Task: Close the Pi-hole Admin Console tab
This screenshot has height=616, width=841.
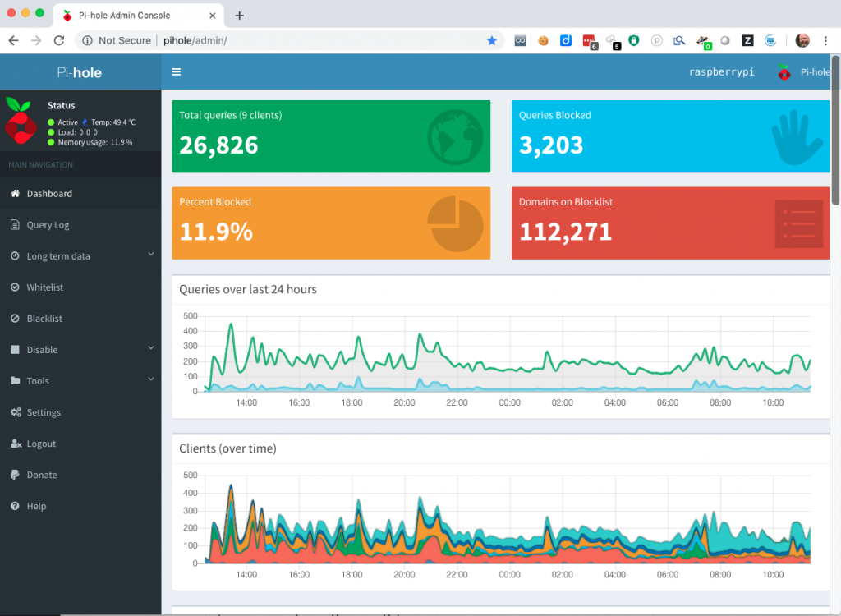Action: [213, 16]
